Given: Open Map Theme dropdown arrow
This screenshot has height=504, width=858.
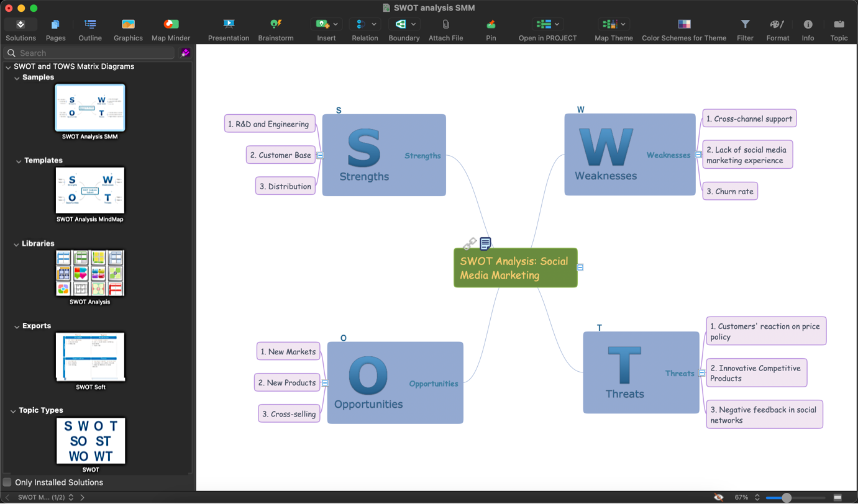Looking at the screenshot, I should pos(623,24).
